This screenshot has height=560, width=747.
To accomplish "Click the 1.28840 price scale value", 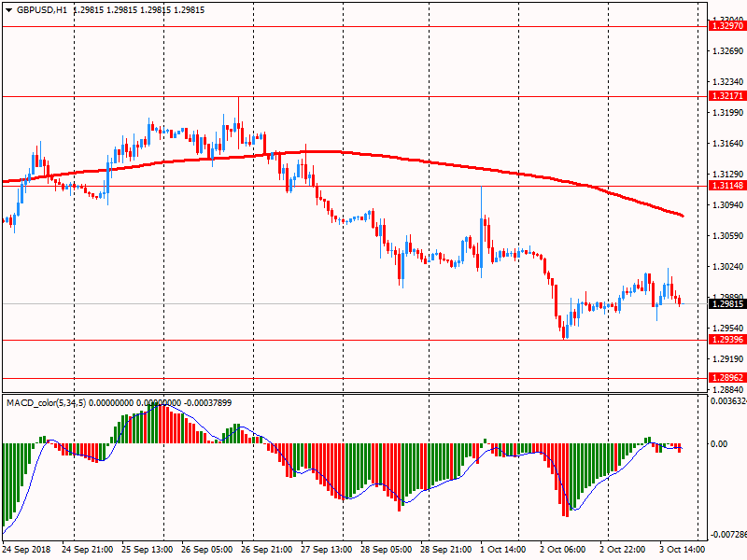I will 728,389.
